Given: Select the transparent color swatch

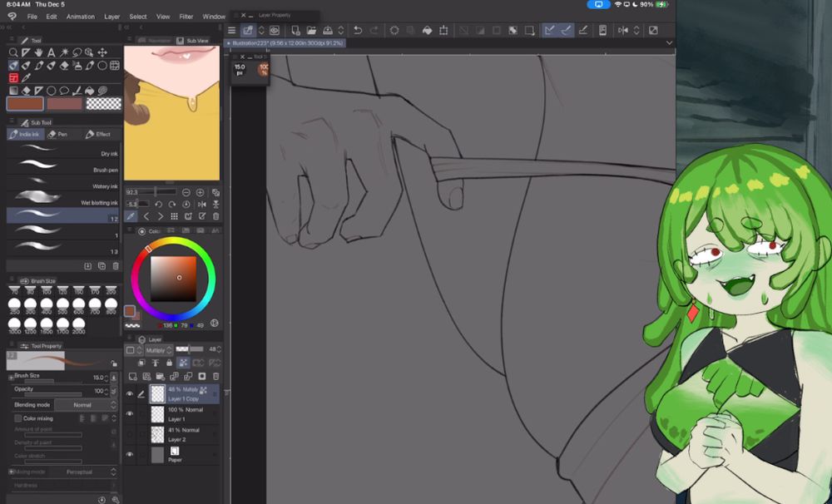Looking at the screenshot, I should coord(103,103).
